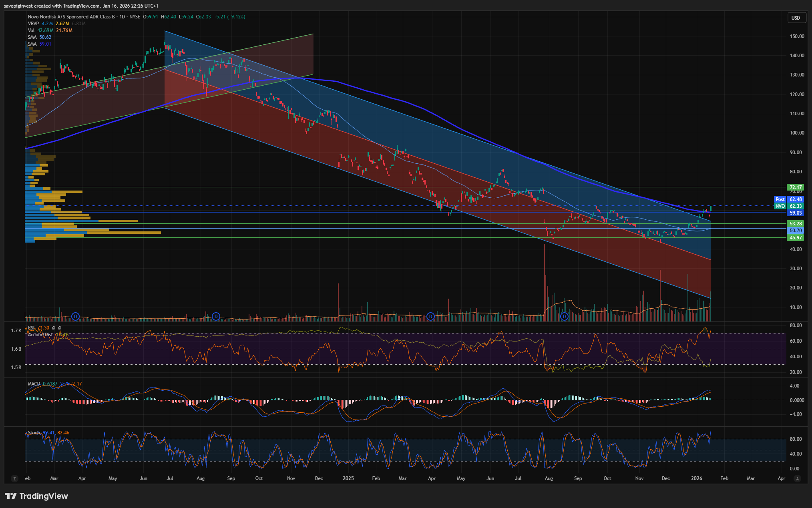Select the RSI indicator legend
The height and width of the screenshot is (508, 812).
pos(32,328)
